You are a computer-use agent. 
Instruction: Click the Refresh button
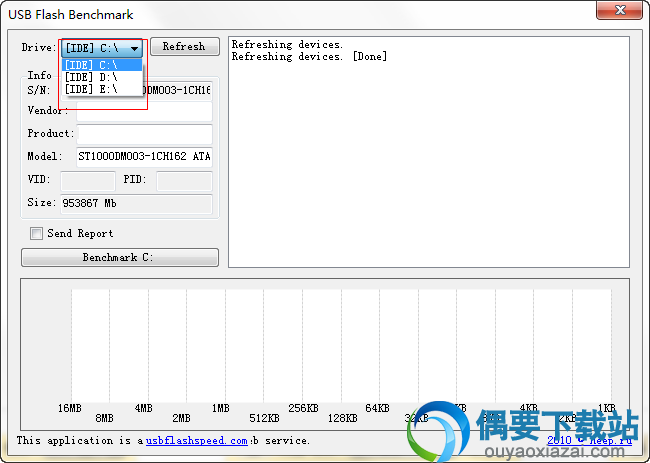point(184,46)
